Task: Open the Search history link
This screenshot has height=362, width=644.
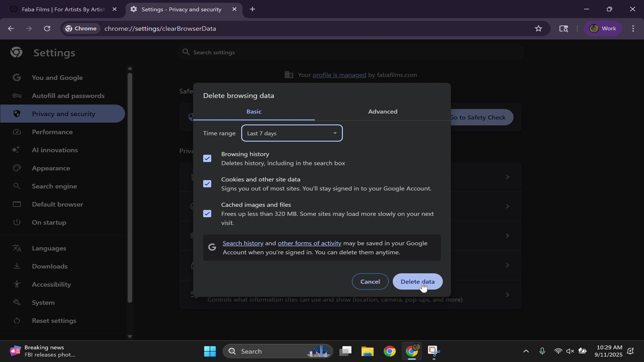Action: (243, 243)
